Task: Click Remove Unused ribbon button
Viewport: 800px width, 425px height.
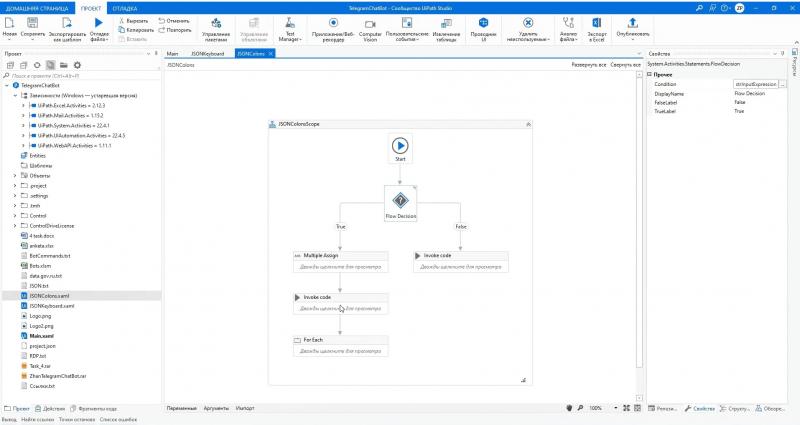Action: click(528, 29)
